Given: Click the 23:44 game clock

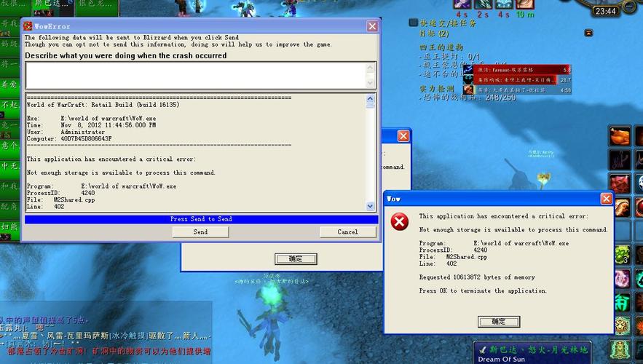Looking at the screenshot, I should [605, 11].
